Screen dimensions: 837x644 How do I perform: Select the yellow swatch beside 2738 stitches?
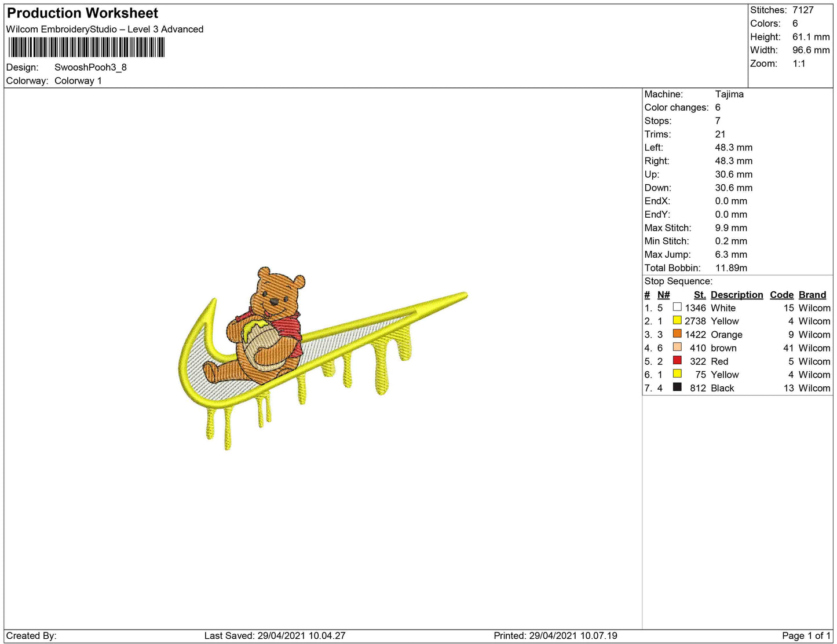tap(677, 320)
